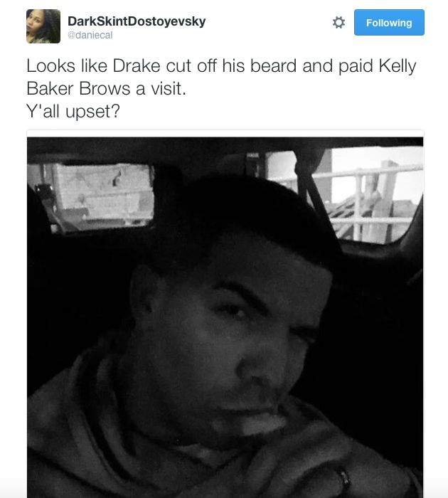
Task: Click the "Following" label text
Action: tap(389, 23)
